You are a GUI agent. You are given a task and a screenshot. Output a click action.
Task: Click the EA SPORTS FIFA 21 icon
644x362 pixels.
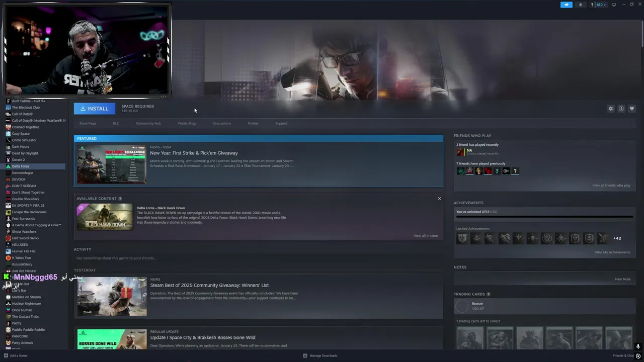pyautogui.click(x=8, y=206)
